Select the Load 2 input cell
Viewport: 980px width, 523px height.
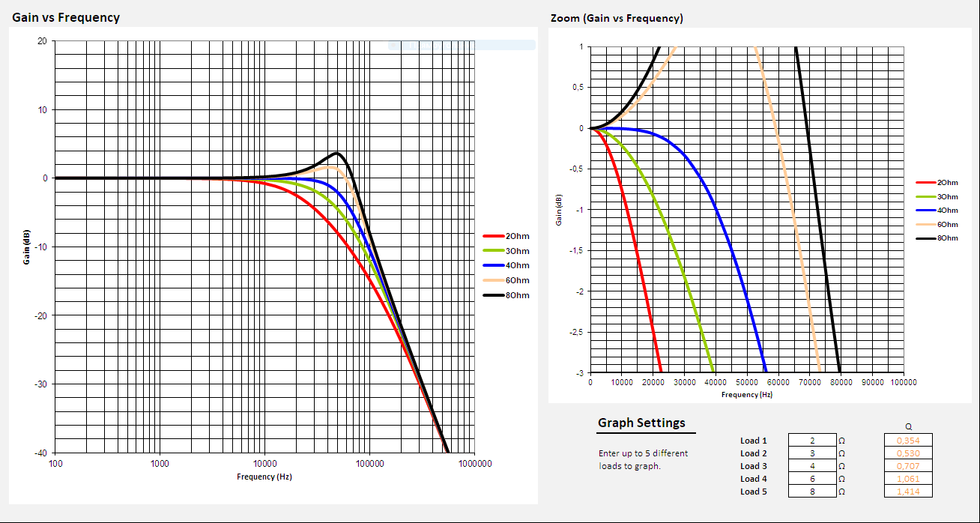[x=811, y=453]
